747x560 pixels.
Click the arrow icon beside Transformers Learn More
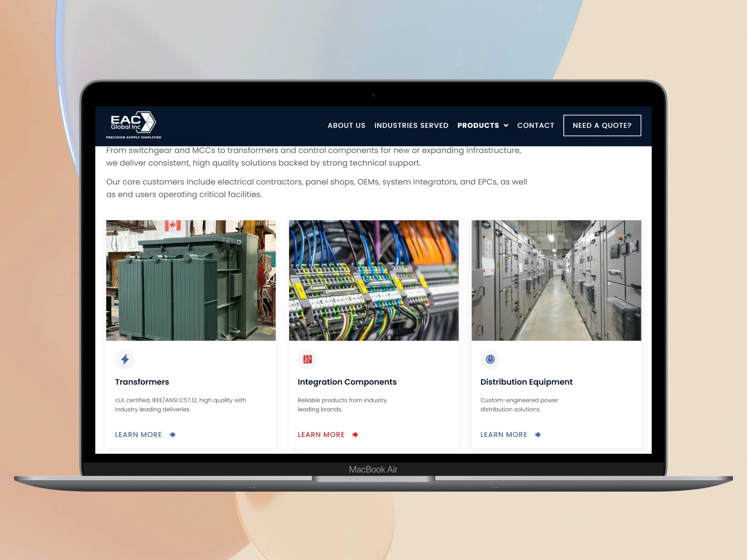[173, 435]
